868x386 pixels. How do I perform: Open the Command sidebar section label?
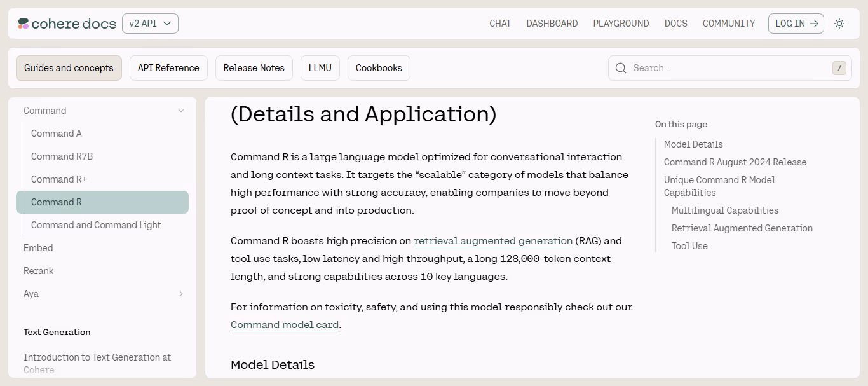44,111
